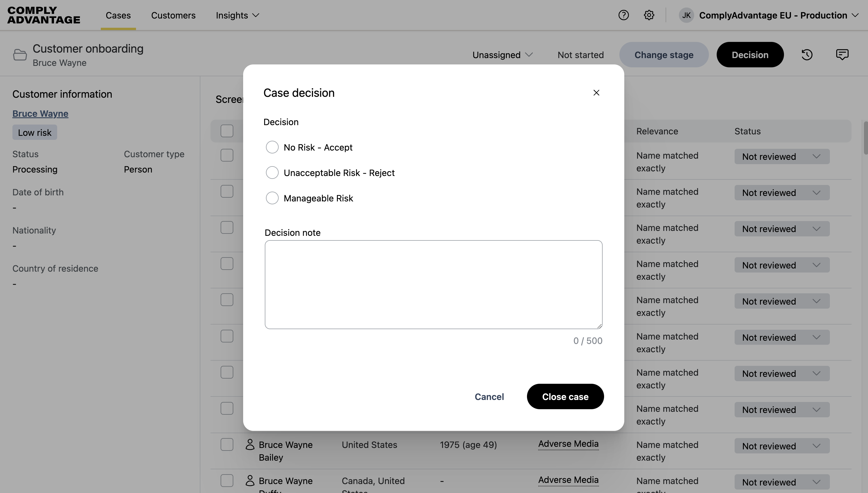Click the ComplyAdvantage logo

pyautogui.click(x=44, y=15)
